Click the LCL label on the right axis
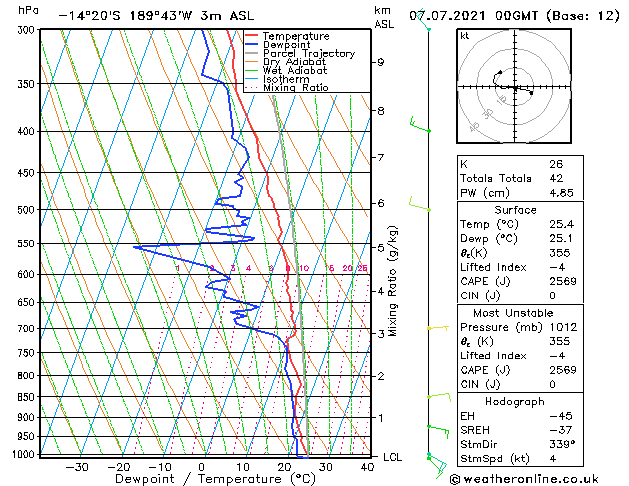 click(392, 457)
